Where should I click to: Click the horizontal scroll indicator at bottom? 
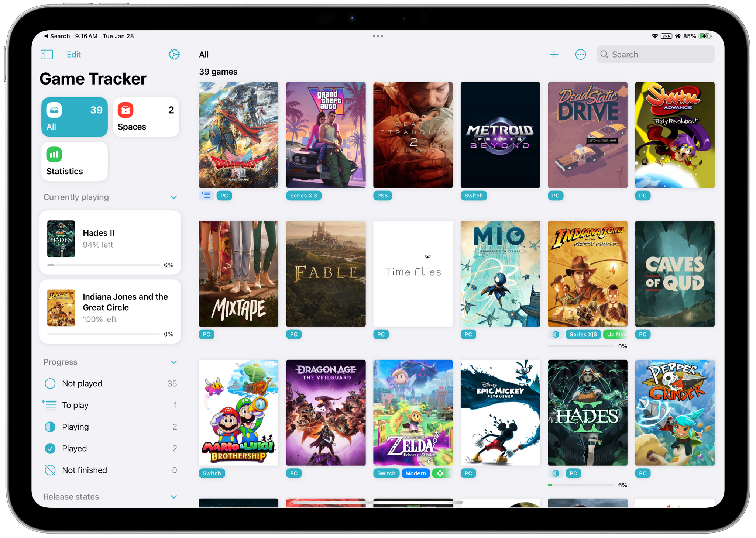(x=378, y=502)
